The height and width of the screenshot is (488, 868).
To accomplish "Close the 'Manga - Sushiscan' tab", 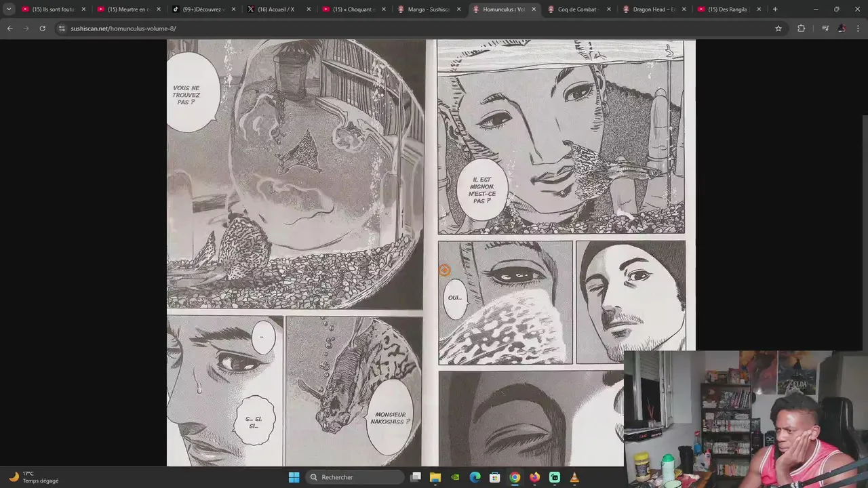I will [459, 9].
